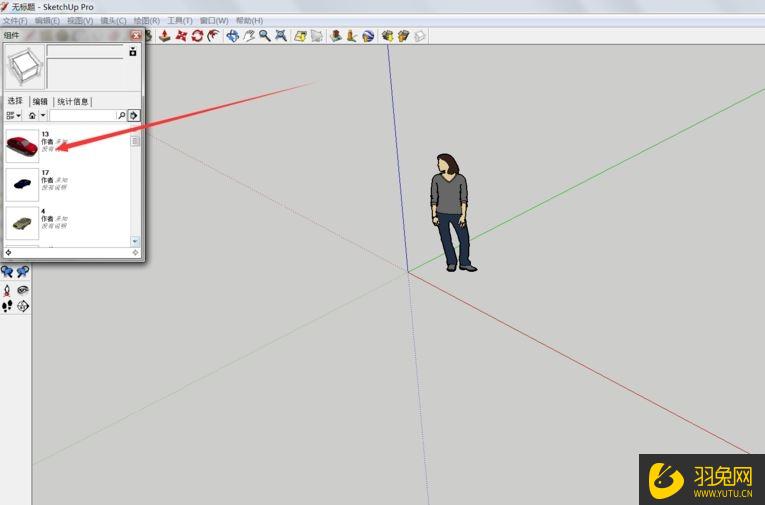Click the Zoom Extents tool
Screen dimensions: 765x505
281,36
